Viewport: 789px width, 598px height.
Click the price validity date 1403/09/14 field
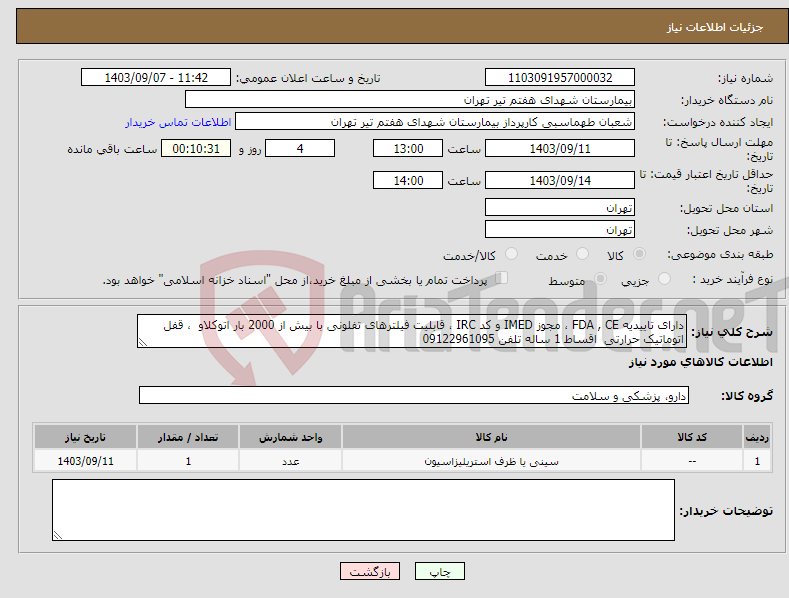coord(560,180)
